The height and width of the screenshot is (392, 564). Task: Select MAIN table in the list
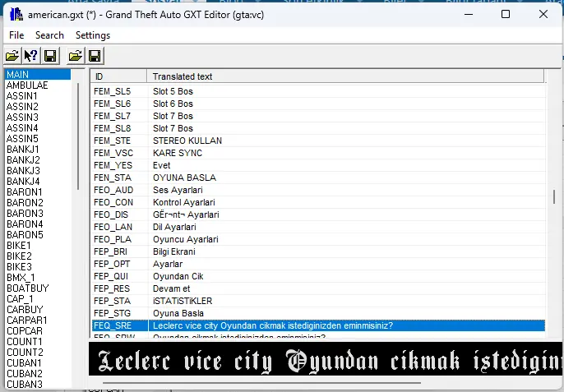tap(38, 75)
